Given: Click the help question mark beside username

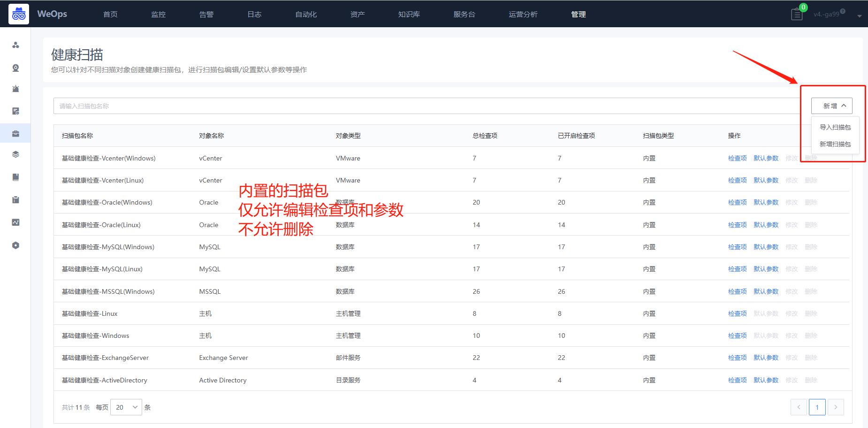Looking at the screenshot, I should pos(843,11).
